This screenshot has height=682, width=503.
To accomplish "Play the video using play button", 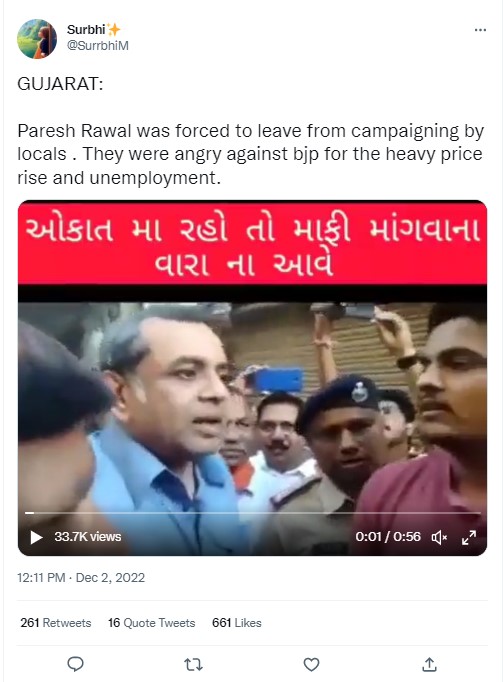I will tap(36, 537).
